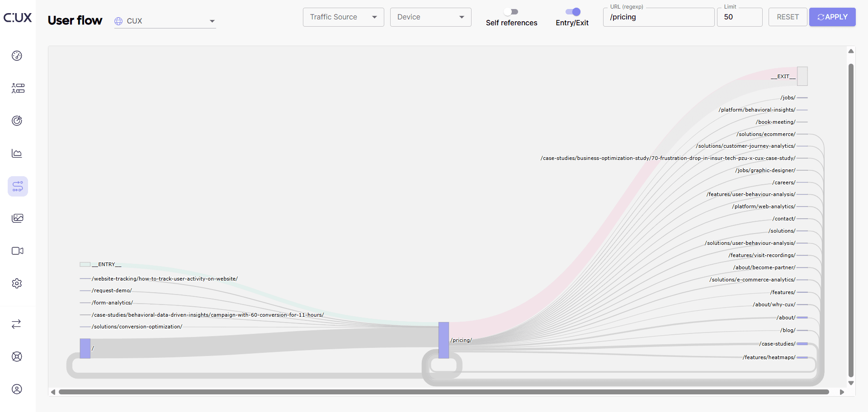
Task: Open the user account profile icon
Action: click(x=17, y=389)
